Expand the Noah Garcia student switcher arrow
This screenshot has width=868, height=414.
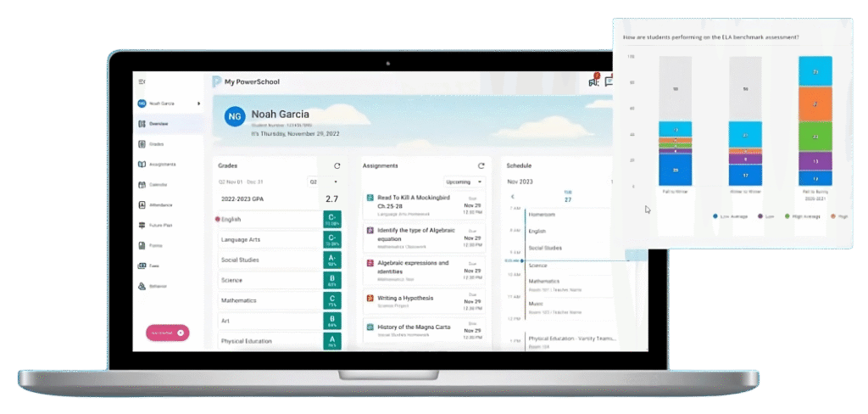198,103
